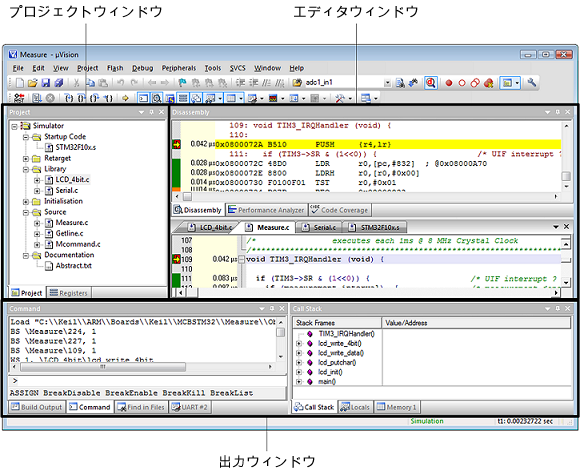Expand LCD_4bit.c file node

(37, 181)
